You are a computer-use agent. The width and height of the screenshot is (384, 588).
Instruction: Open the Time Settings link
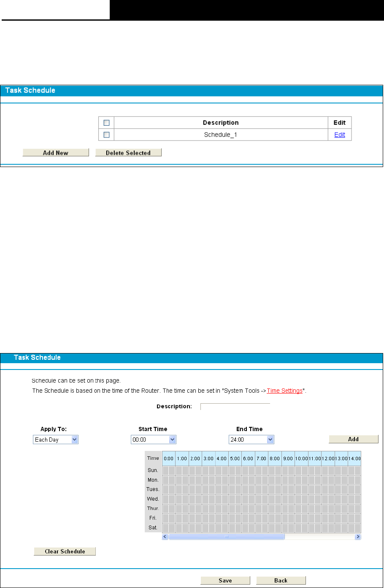click(284, 391)
